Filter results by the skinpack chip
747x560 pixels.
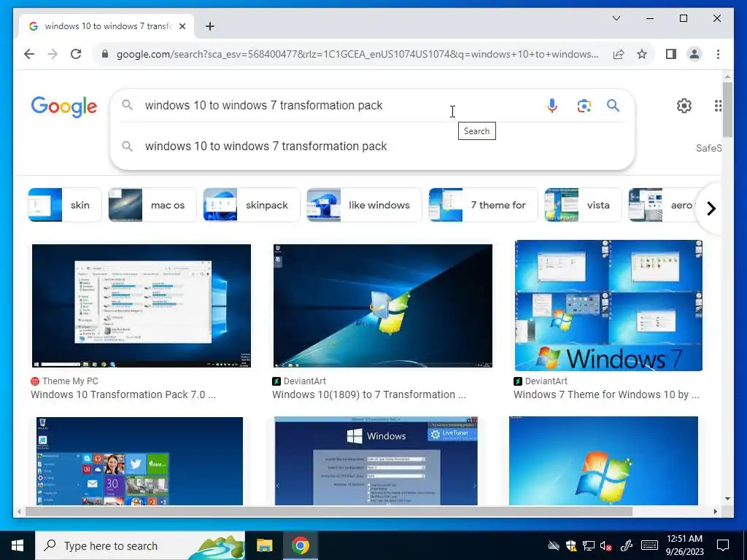(252, 205)
